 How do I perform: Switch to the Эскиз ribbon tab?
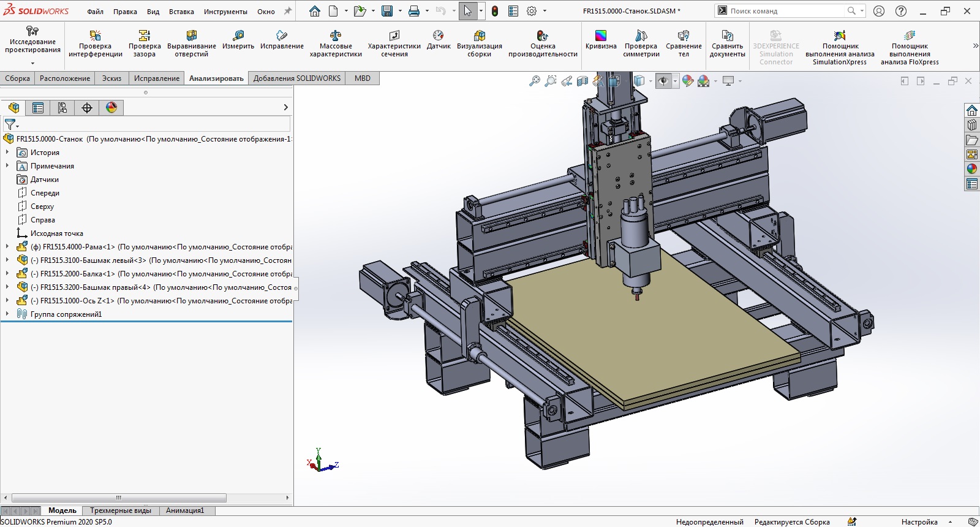click(x=111, y=78)
